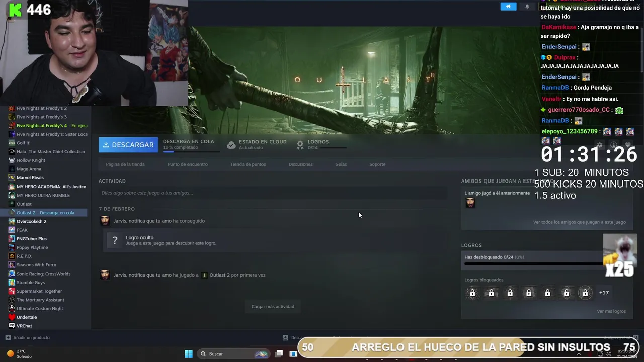Click the download queue progress bar
This screenshot has height=362, width=644.
(191, 151)
